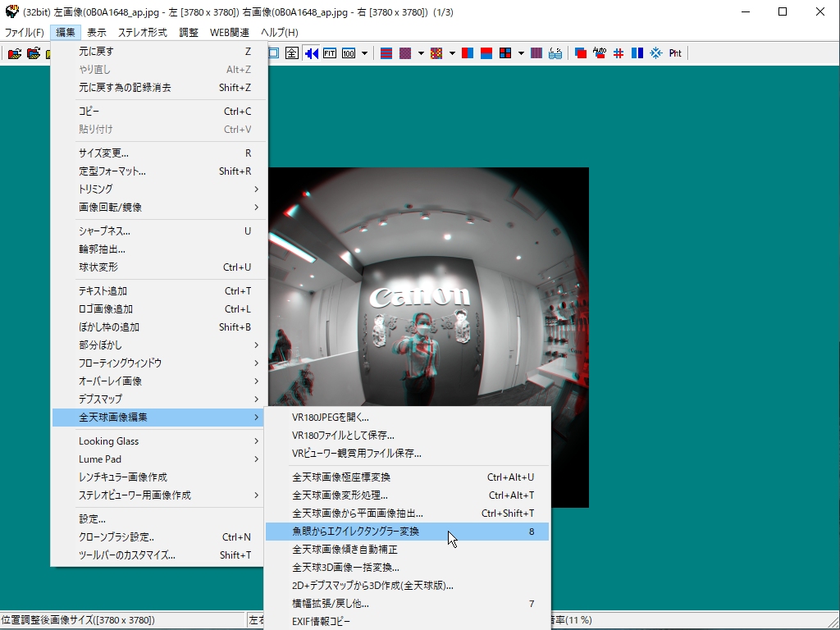Expand the トリミング submenu
840x630 pixels.
pyautogui.click(x=160, y=189)
